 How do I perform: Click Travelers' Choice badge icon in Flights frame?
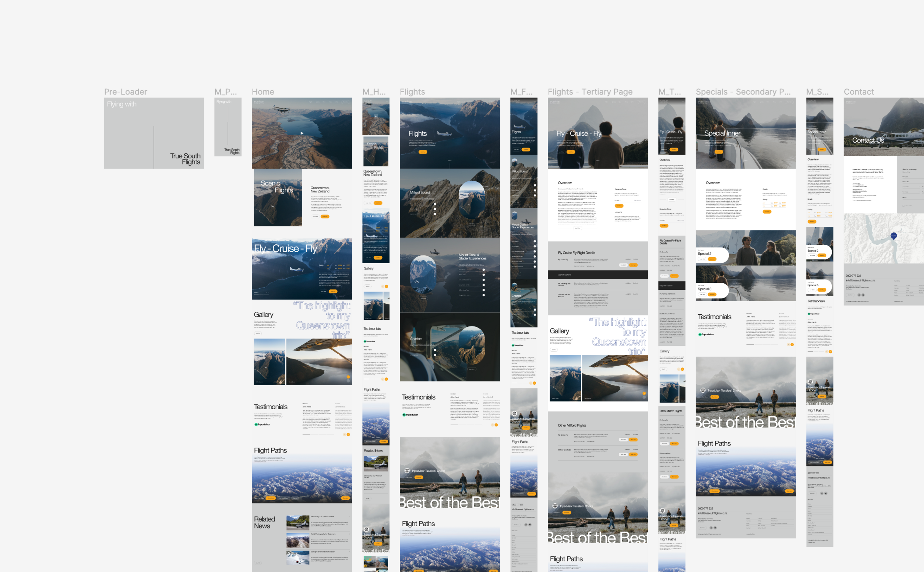pyautogui.click(x=407, y=471)
